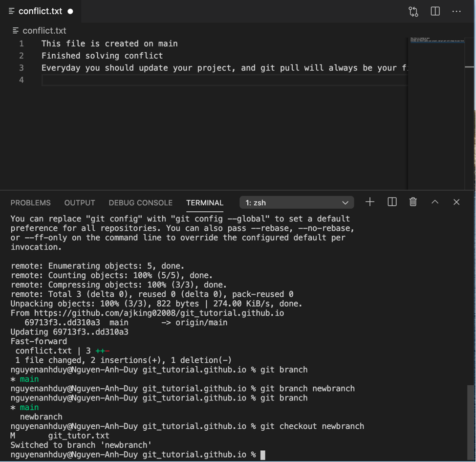Maximize panel size with up chevron

click(435, 202)
